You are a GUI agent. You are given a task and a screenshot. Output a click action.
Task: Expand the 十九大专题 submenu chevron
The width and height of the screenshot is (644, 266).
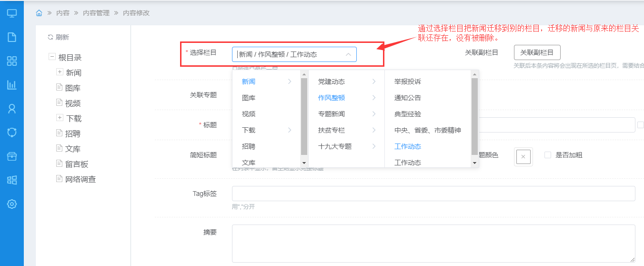(x=374, y=146)
